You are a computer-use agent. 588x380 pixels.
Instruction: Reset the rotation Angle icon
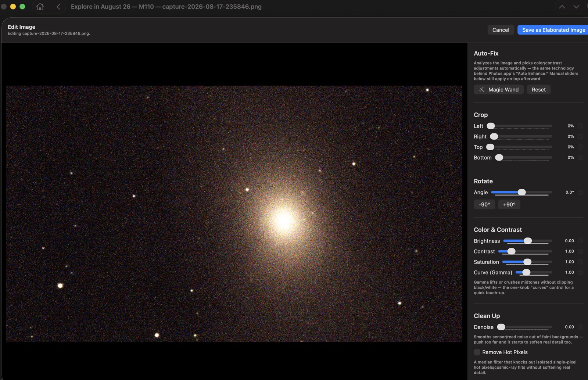(x=580, y=192)
